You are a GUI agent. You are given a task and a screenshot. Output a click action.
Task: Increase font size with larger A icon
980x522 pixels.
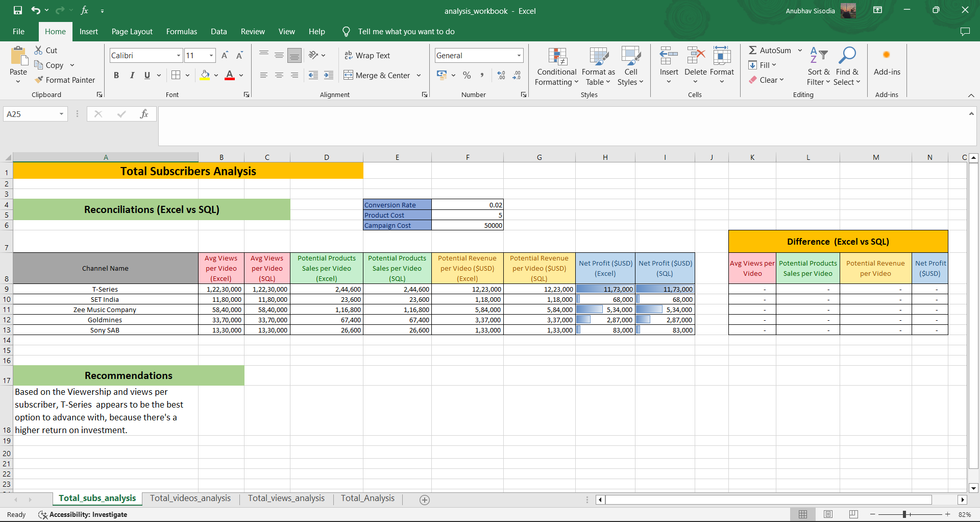coord(225,55)
